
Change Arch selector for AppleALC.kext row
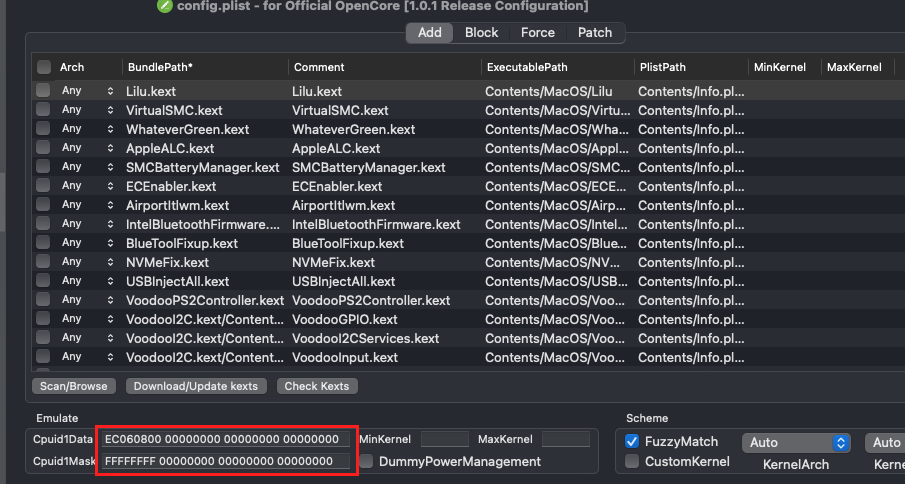point(110,148)
